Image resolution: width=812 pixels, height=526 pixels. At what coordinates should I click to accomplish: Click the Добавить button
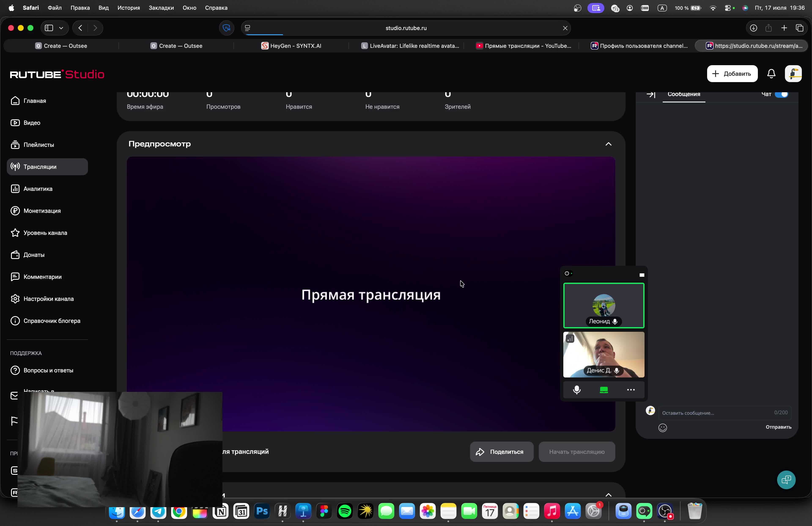coord(732,74)
